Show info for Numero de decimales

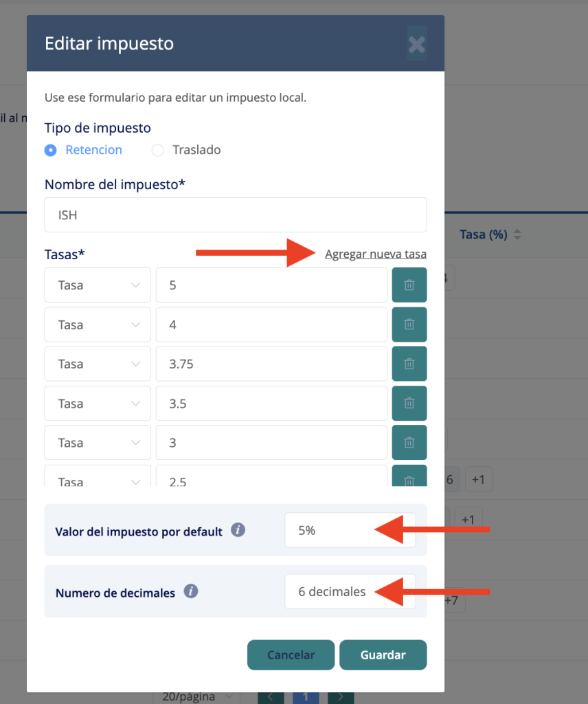(x=191, y=591)
